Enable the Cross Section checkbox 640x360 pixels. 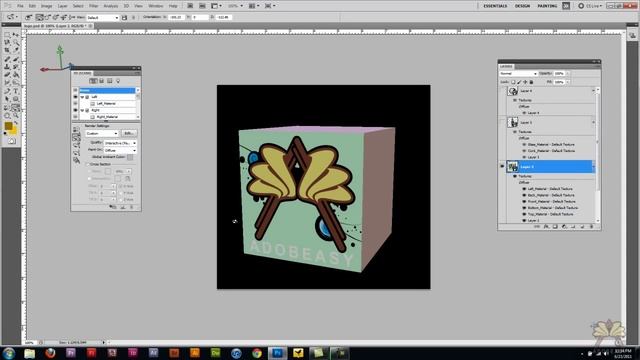[x=87, y=164]
